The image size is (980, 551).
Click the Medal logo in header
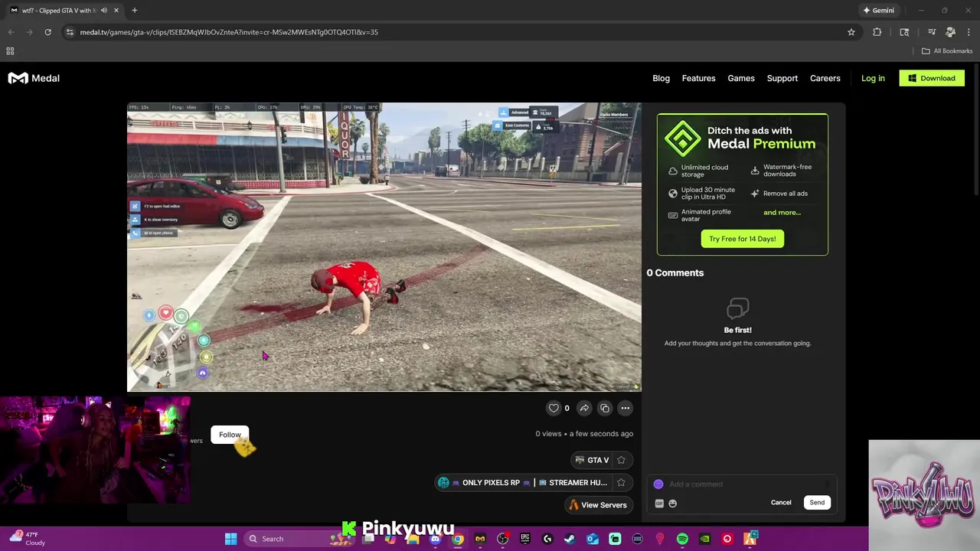(34, 78)
